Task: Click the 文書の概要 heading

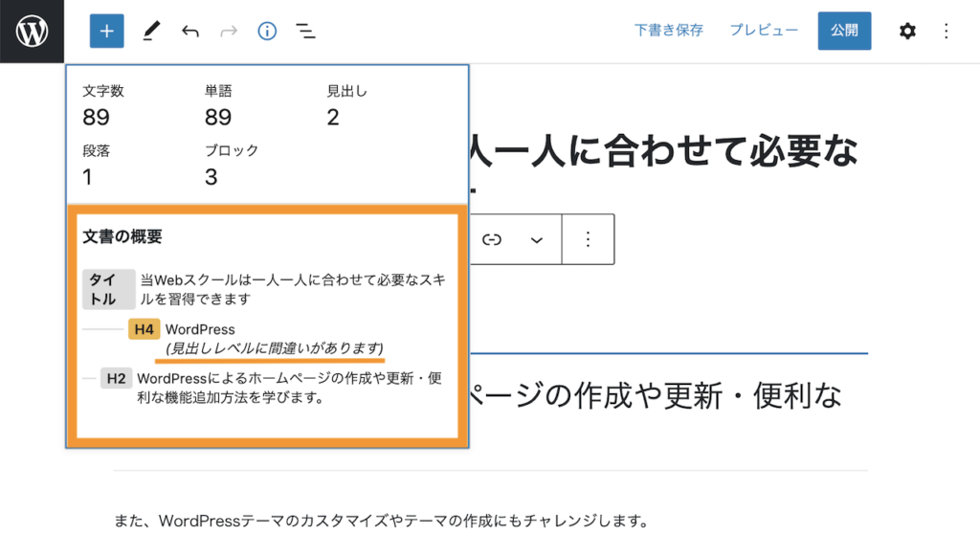Action: pos(122,236)
